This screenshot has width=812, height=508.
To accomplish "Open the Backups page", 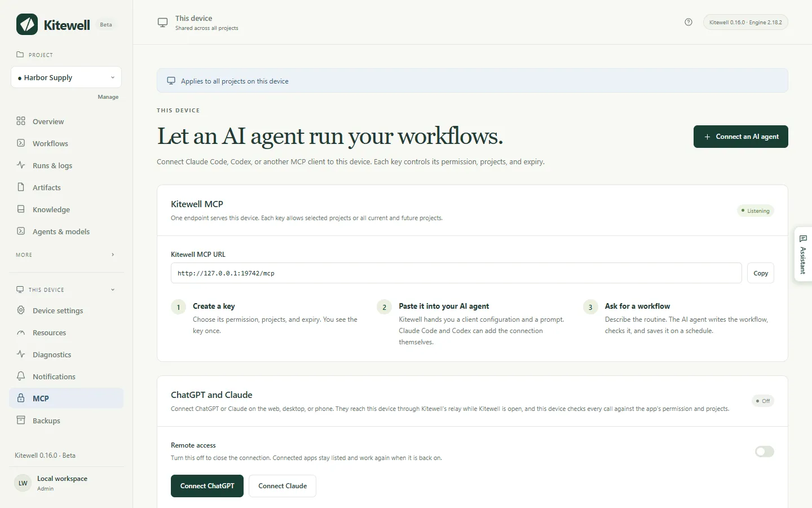I will click(x=66, y=421).
